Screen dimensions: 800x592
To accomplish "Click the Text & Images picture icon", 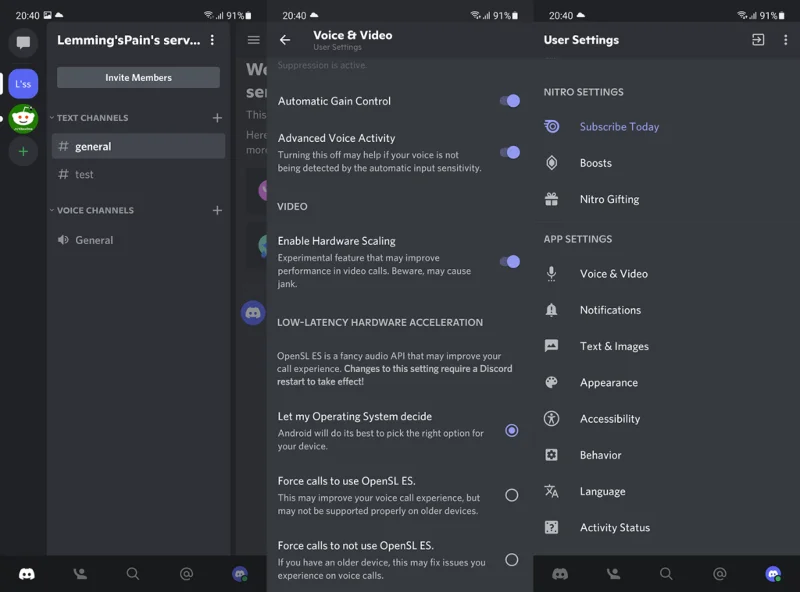I will (552, 346).
